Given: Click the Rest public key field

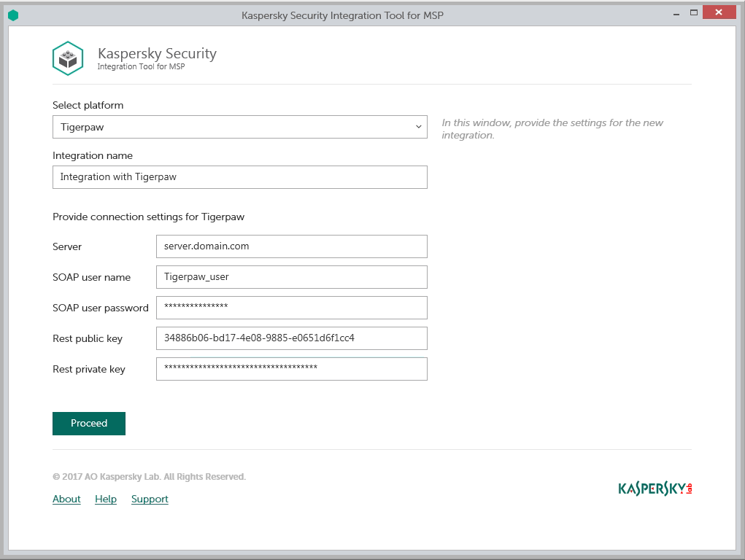Looking at the screenshot, I should (x=291, y=338).
